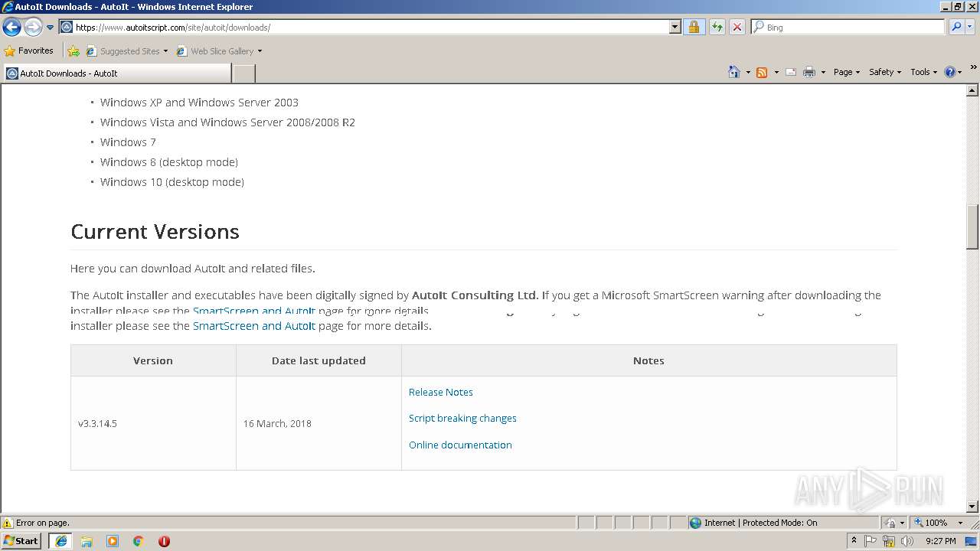Viewport: 980px width, 551px height.
Task: Open Script breaking changes link
Action: 462,418
